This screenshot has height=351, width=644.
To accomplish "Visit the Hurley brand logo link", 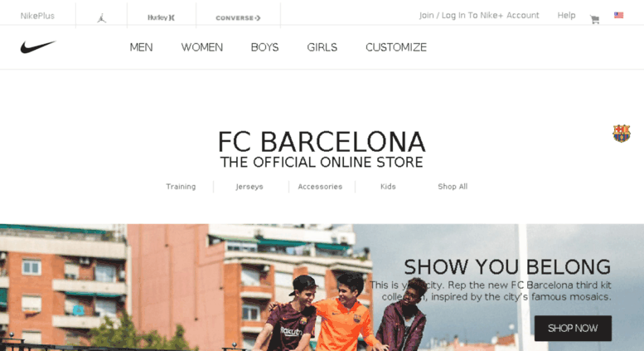I will pyautogui.click(x=161, y=17).
